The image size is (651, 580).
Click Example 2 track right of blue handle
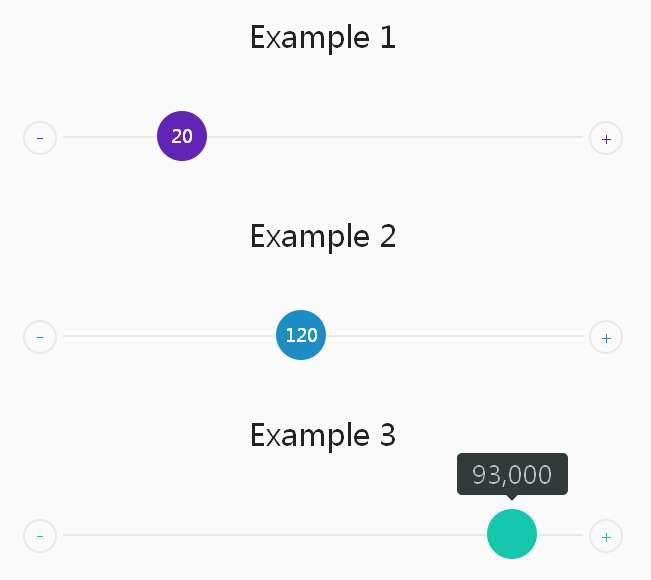450,336
